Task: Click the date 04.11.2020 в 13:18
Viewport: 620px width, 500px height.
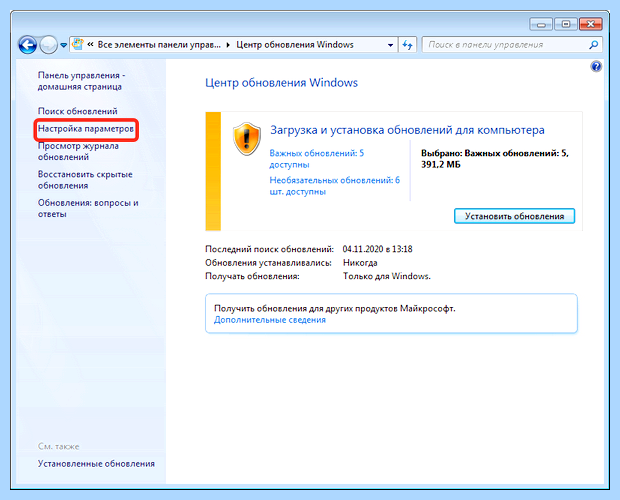Action: 377,249
